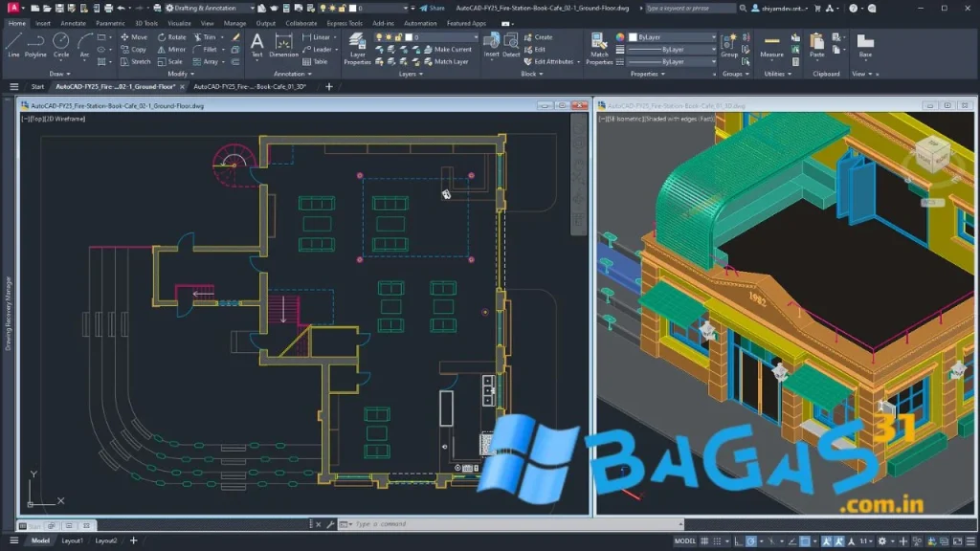Toggle ortho mode in status bar
This screenshot has width=980, height=551.
click(738, 541)
